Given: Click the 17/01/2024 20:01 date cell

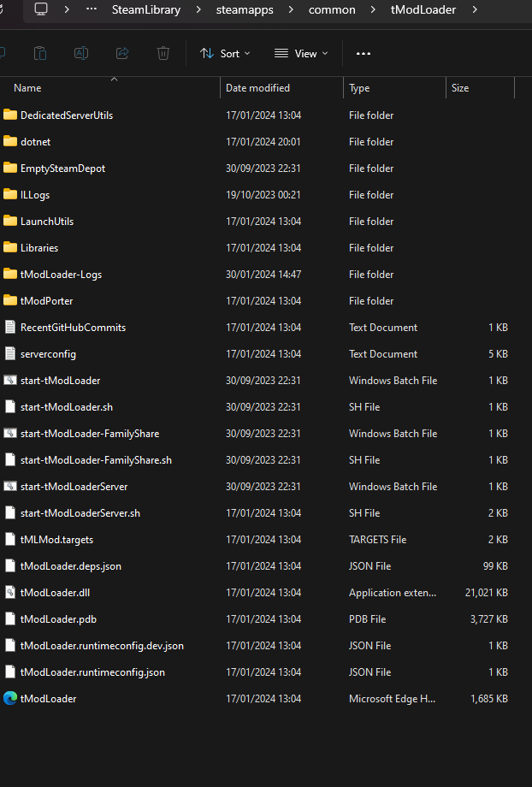Looking at the screenshot, I should pos(263,141).
